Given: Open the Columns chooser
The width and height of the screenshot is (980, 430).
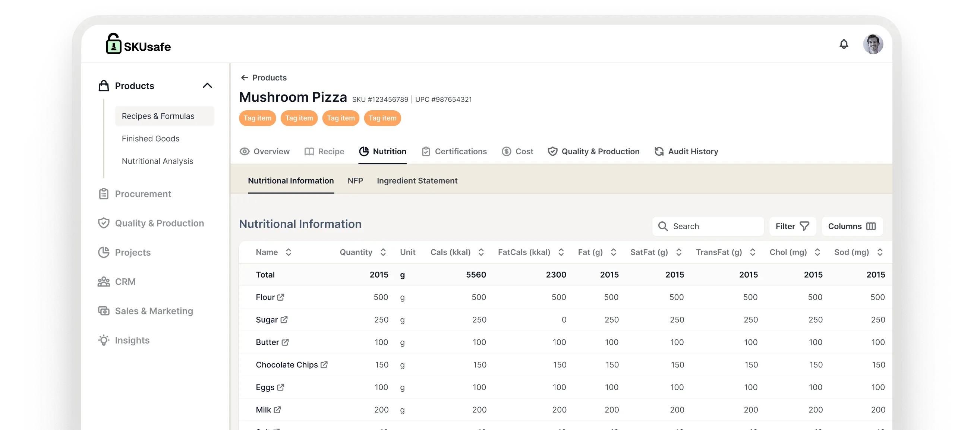Looking at the screenshot, I should tap(852, 226).
